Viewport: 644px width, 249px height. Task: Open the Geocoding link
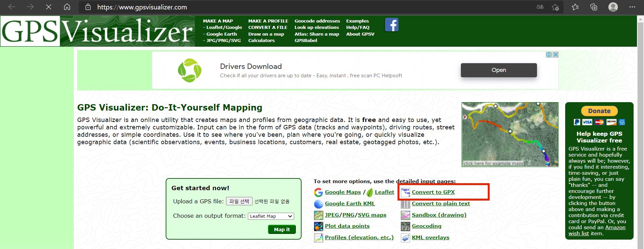pyautogui.click(x=426, y=226)
